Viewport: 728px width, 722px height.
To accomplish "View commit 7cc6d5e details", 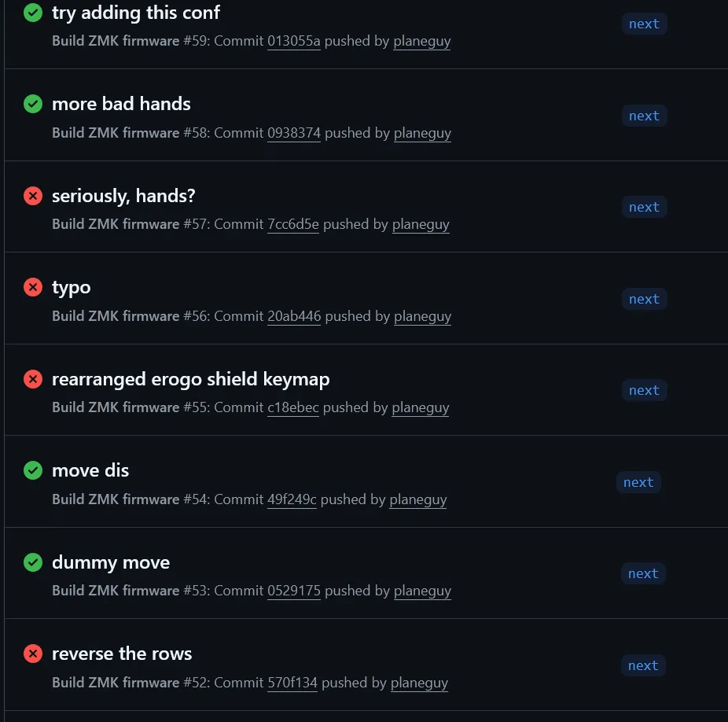I will tap(292, 224).
